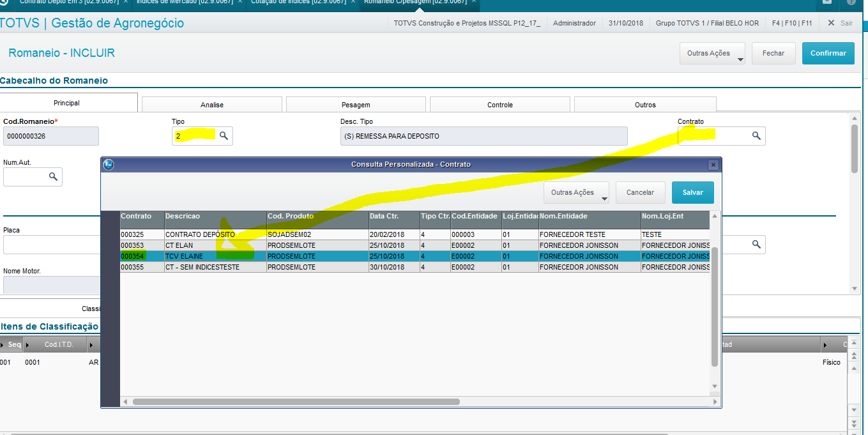Click the dialog vertical scrollbar thumb
The image size is (868, 435).
[x=715, y=307]
